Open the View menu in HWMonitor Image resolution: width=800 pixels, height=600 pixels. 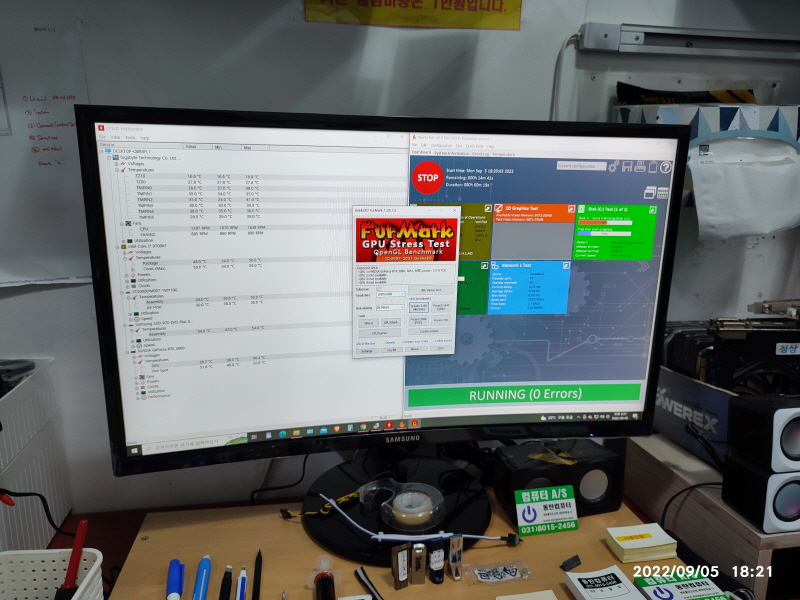click(115, 137)
